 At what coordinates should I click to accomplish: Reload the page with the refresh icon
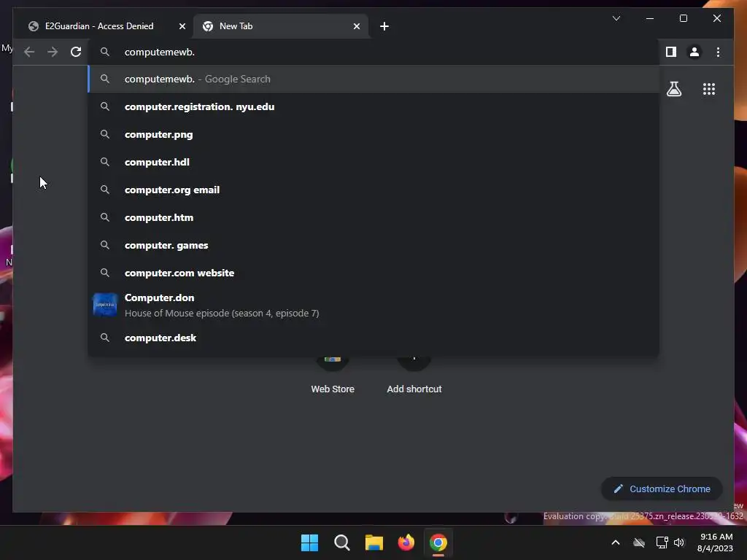tap(76, 52)
